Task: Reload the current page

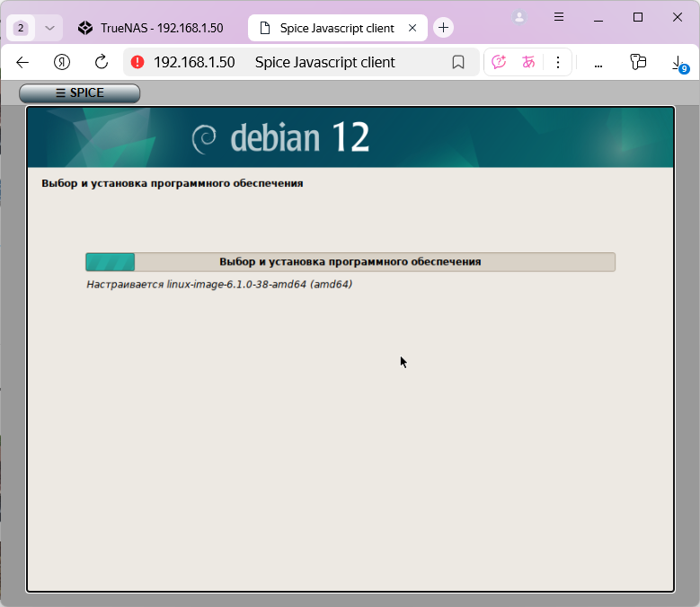Action: click(102, 63)
